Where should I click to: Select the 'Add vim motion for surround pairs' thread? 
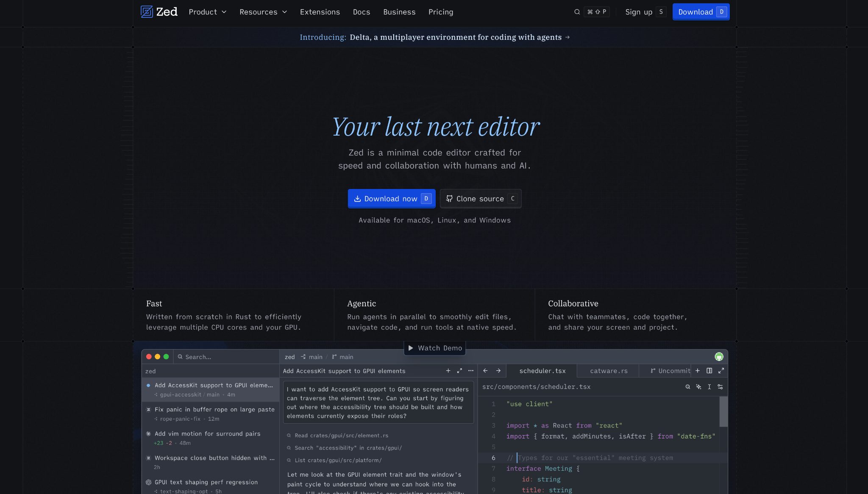point(211,438)
